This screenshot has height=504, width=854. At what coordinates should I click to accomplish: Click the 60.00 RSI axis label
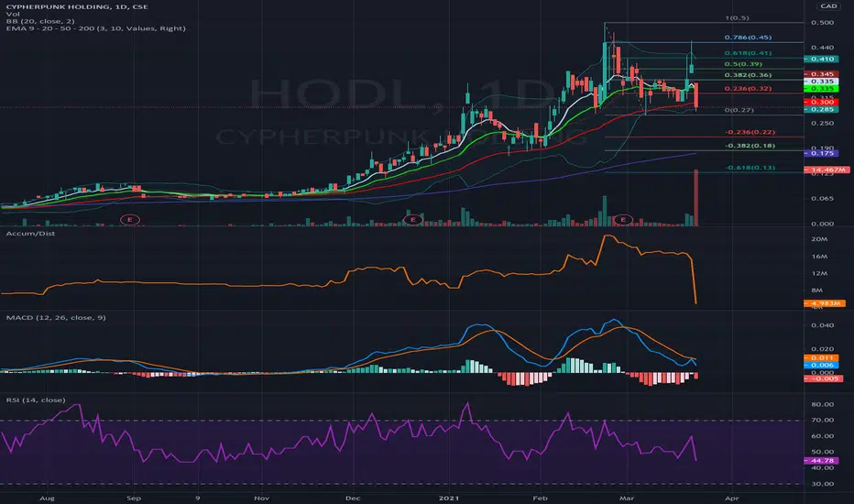tap(823, 436)
